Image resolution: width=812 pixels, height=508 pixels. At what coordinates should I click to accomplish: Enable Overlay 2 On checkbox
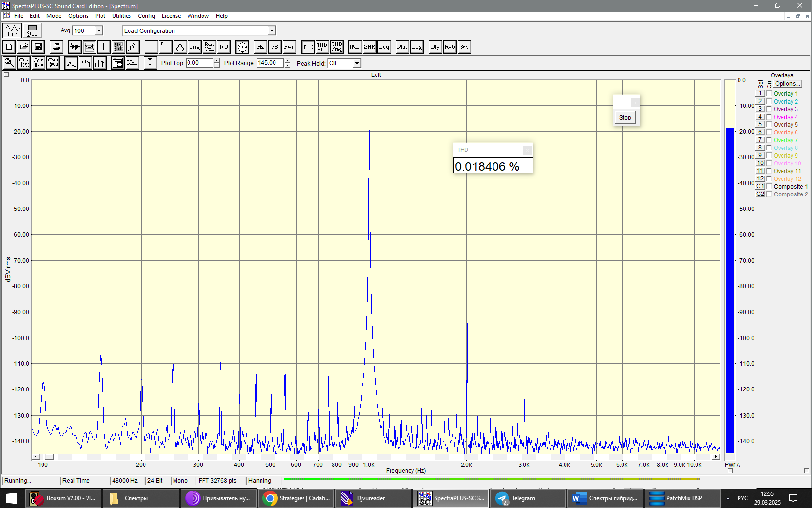769,102
